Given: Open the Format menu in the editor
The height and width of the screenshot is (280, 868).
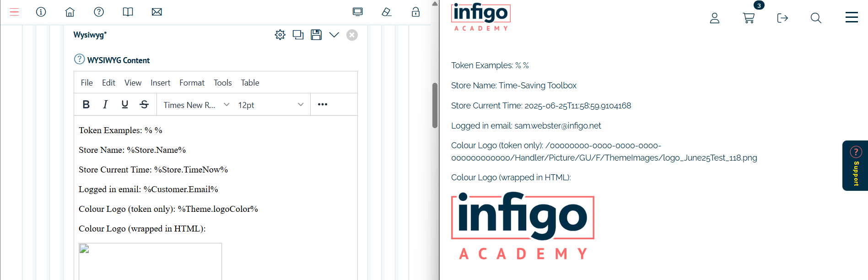Looking at the screenshot, I should click(192, 83).
